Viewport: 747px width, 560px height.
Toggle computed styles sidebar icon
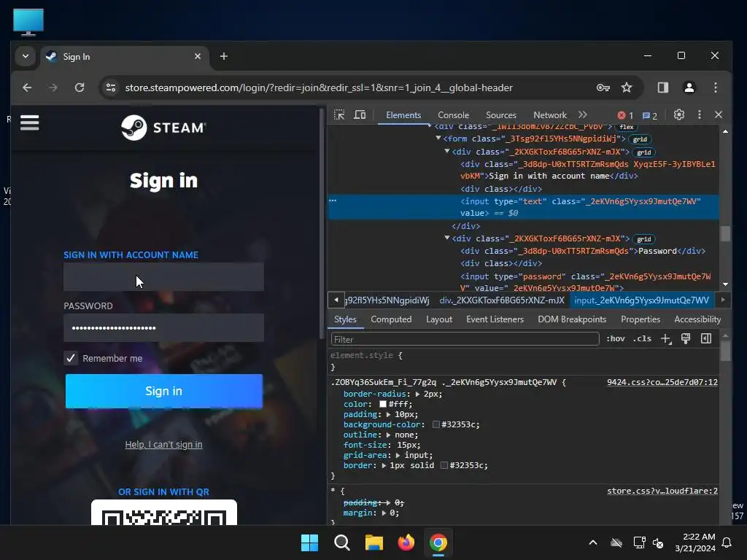point(706,338)
